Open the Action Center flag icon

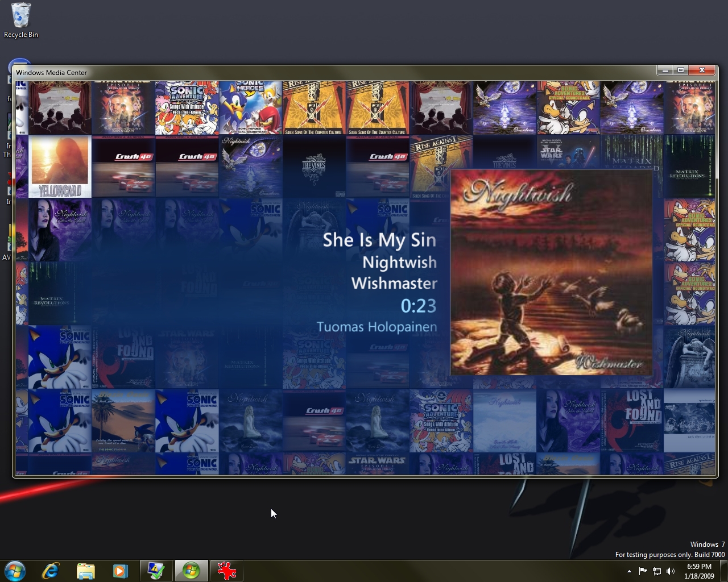click(643, 571)
